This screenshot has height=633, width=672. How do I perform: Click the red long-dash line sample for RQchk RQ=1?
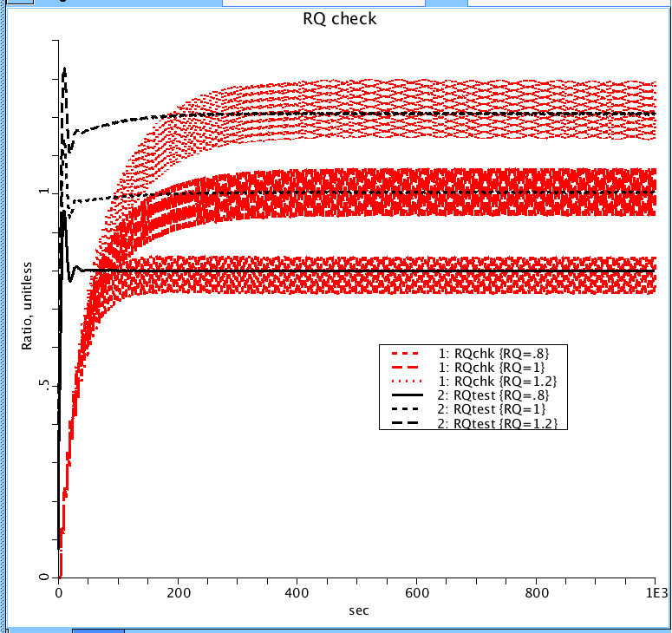[406, 368]
